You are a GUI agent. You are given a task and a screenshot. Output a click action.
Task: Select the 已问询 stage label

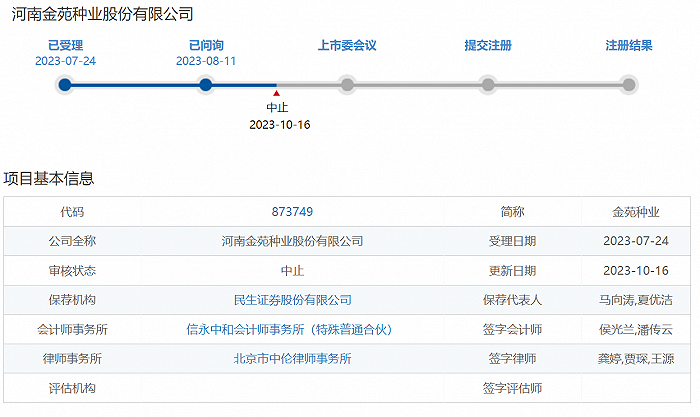point(206,45)
